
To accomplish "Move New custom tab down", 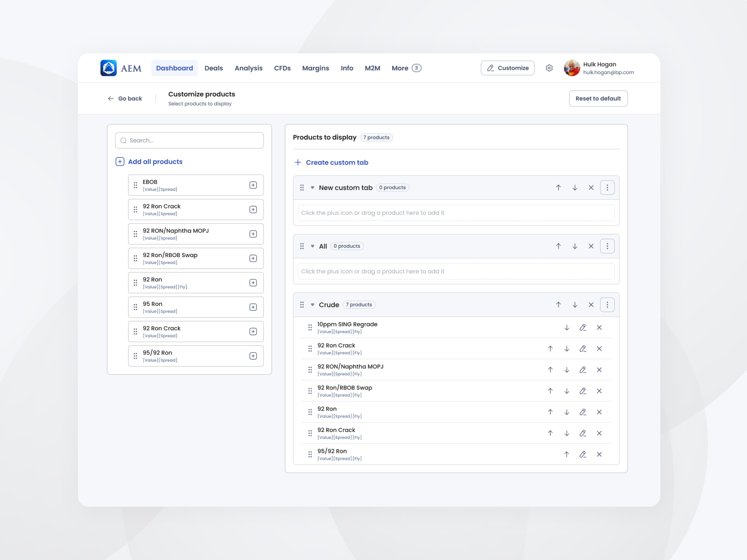I will coord(575,187).
